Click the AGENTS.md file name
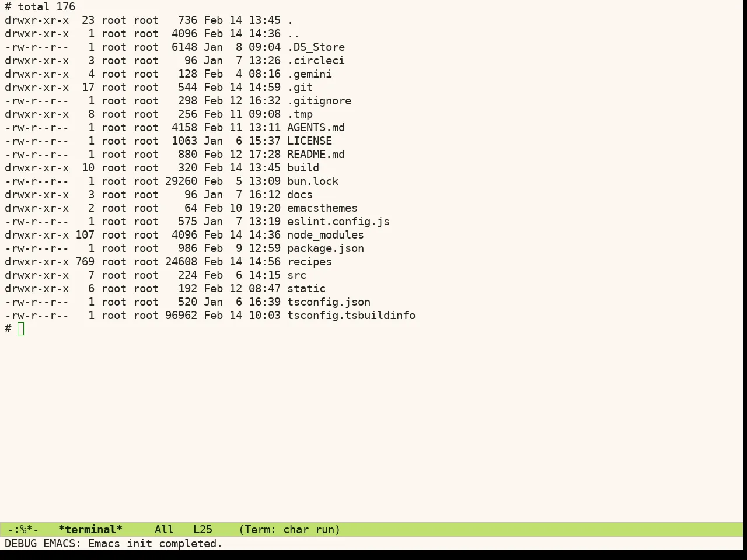Viewport: 747px width, 560px height. coord(316,128)
